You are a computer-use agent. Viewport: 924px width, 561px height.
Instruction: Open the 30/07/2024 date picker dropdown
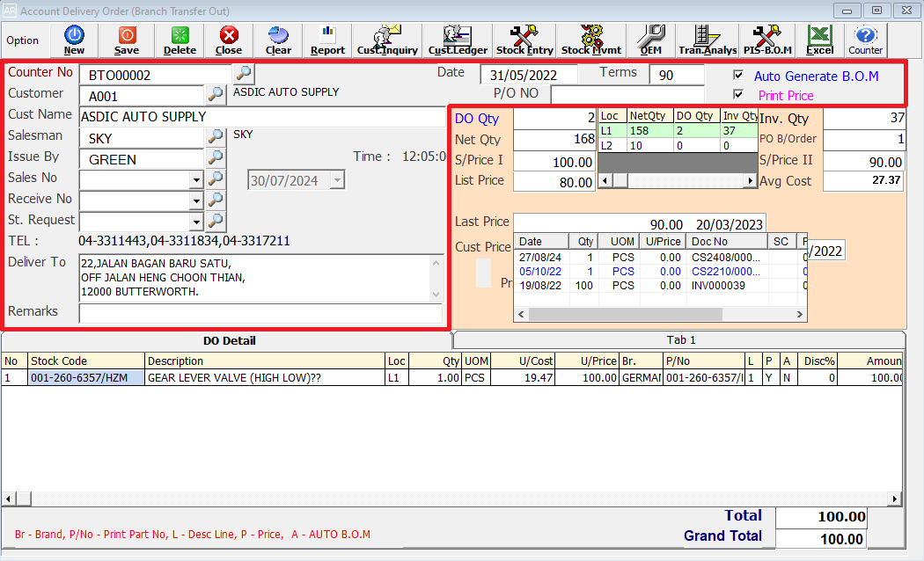(x=337, y=180)
